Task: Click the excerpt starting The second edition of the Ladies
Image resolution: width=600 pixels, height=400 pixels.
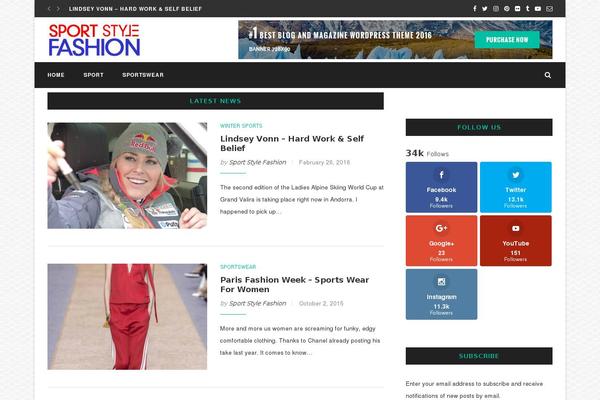Action: [302, 199]
